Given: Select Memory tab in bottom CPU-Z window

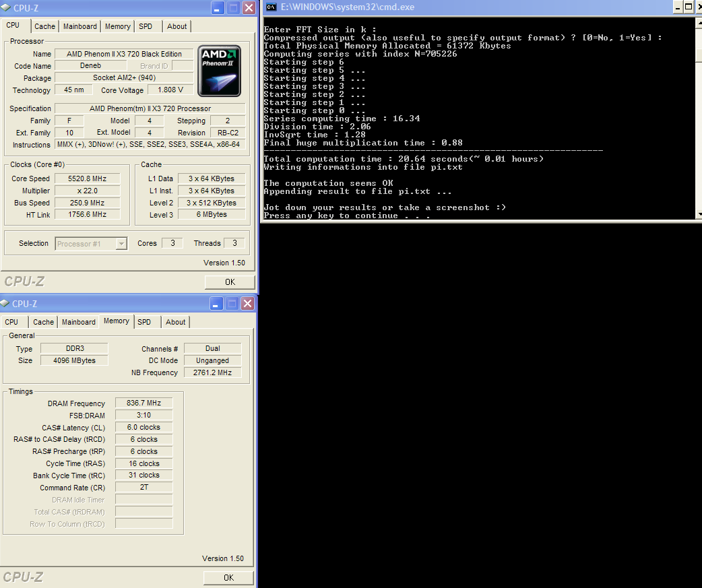Looking at the screenshot, I should click(x=117, y=321).
